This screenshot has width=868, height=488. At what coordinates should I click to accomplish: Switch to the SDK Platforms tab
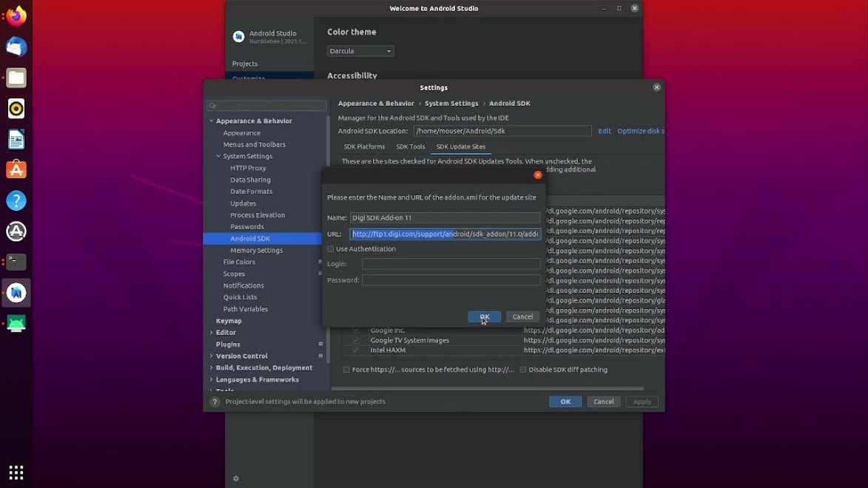click(x=364, y=146)
